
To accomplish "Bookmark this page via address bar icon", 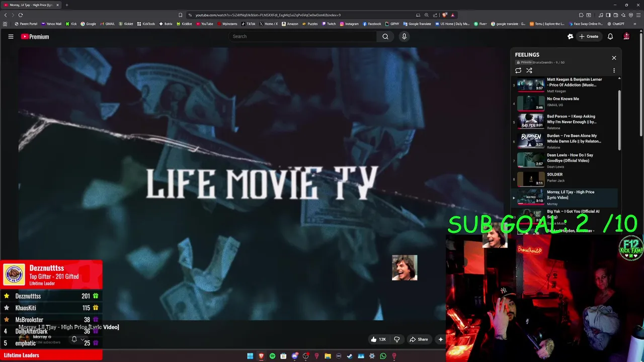I will pyautogui.click(x=180, y=15).
